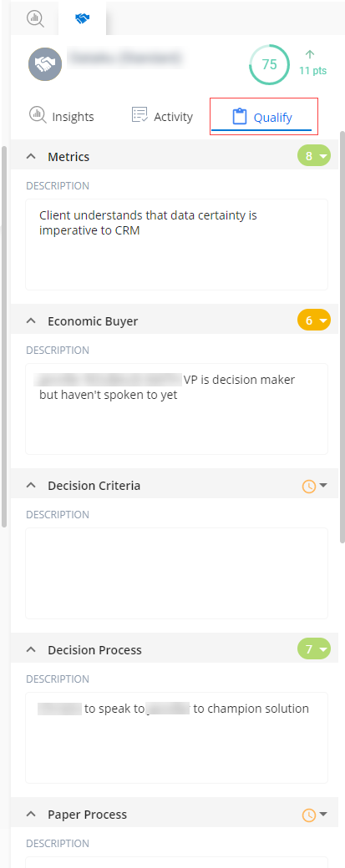Click the Metrics description text box

(176, 244)
